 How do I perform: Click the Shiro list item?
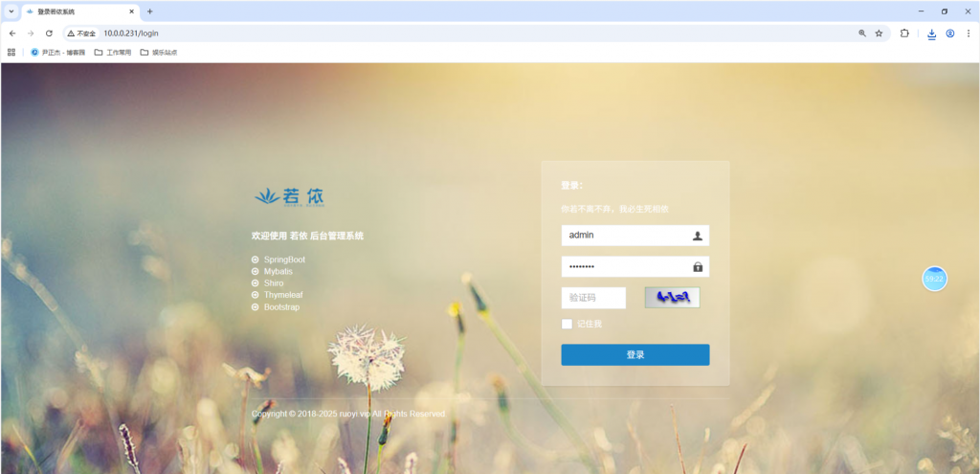coord(274,283)
